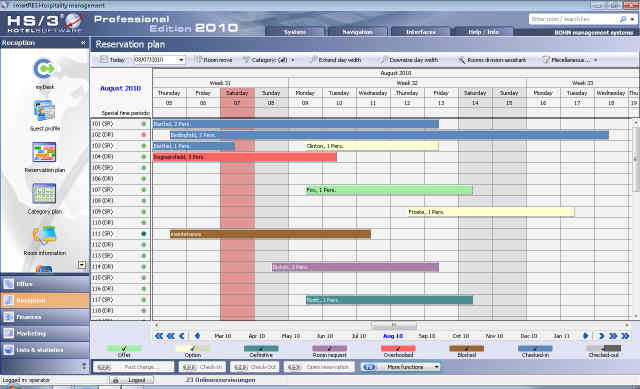This screenshot has width=640, height=389.
Task: Click the Check-Out button
Action: pyautogui.click(x=255, y=367)
